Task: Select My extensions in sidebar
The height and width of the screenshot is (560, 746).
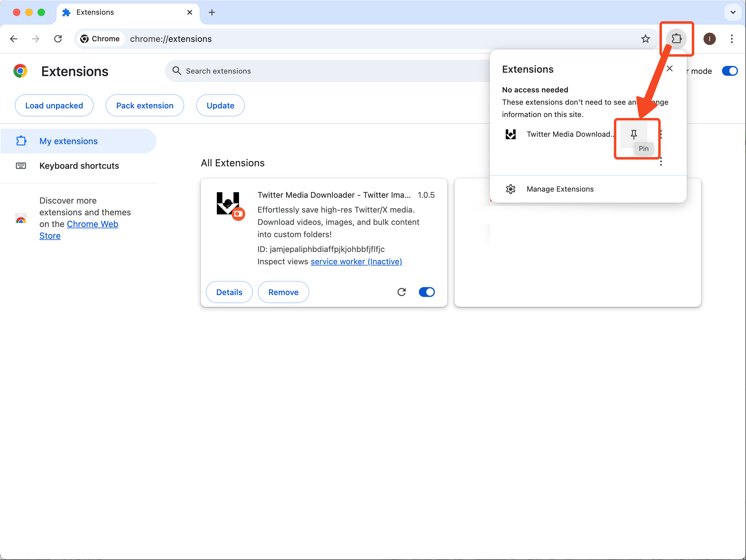Action: (68, 141)
